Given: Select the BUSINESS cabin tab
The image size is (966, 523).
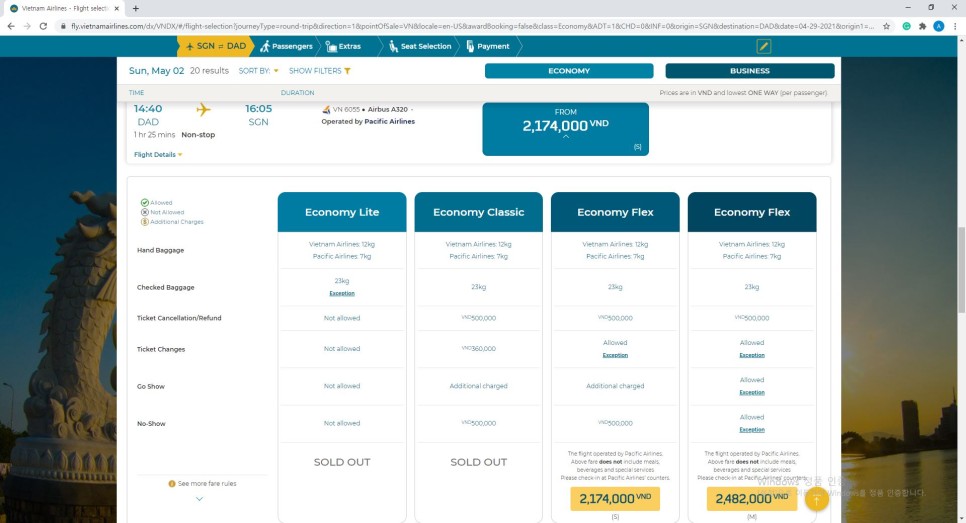Looking at the screenshot, I should pos(750,71).
